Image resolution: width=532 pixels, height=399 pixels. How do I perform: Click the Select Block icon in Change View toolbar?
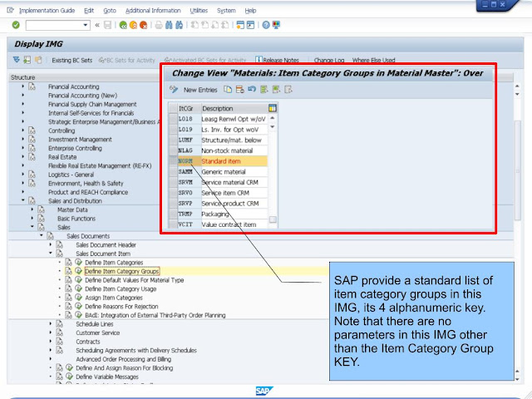pos(276,90)
